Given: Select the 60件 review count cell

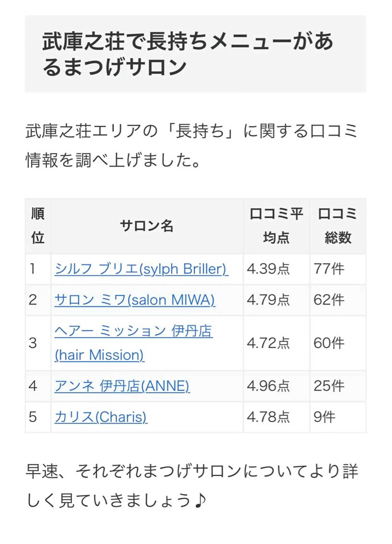Looking at the screenshot, I should (329, 343).
